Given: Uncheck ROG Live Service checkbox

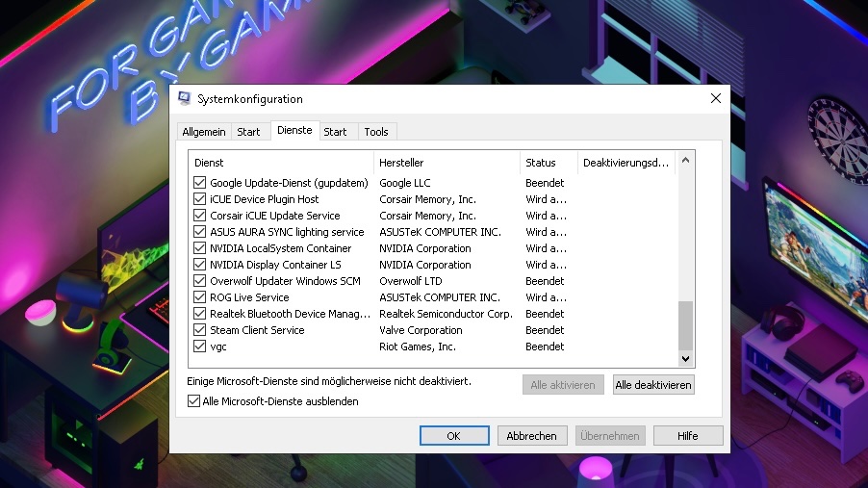Looking at the screenshot, I should pyautogui.click(x=200, y=296).
